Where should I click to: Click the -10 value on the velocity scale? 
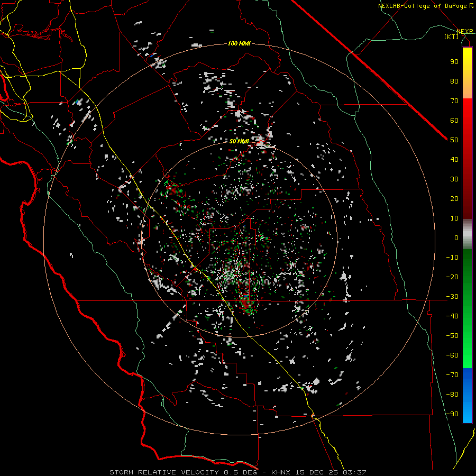452,258
